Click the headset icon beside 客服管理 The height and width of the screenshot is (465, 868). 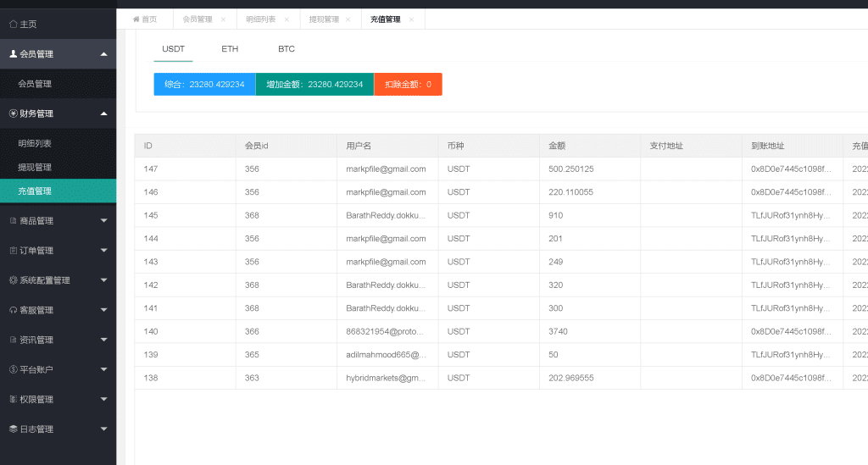13,310
